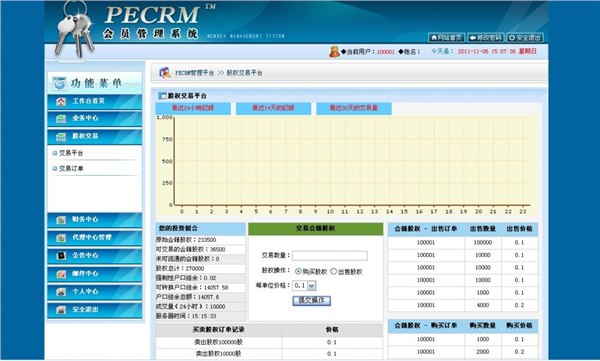Click the 功能菜单 header icon
The image size is (600, 361).
pos(59,83)
